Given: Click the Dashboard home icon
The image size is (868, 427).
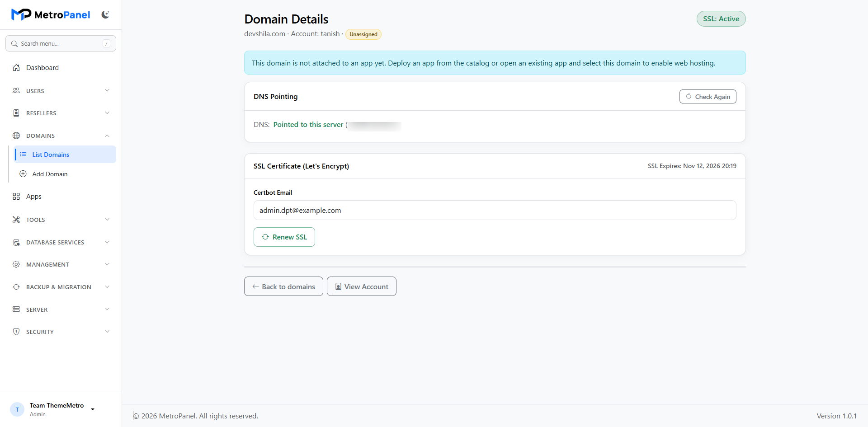Looking at the screenshot, I should (x=16, y=68).
